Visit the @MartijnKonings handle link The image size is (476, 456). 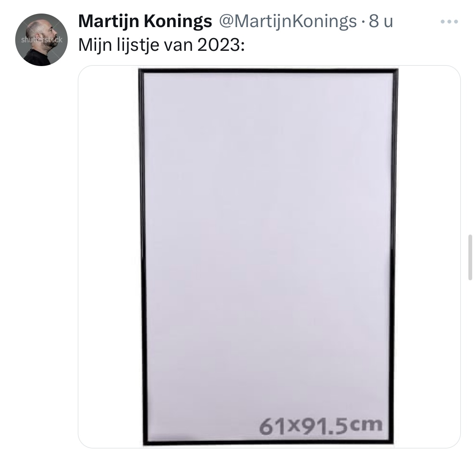pyautogui.click(x=287, y=21)
